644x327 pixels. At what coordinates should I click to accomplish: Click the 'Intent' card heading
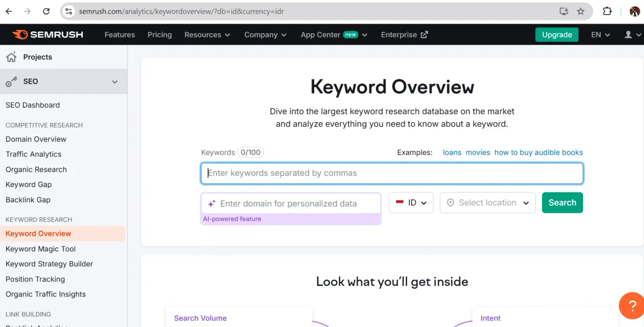pyautogui.click(x=490, y=318)
